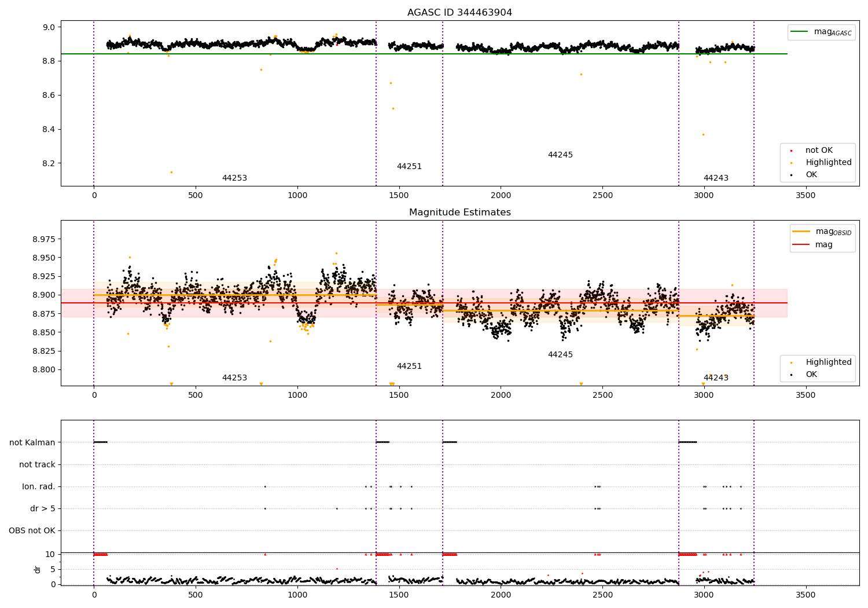The height and width of the screenshot is (608, 868).
Task: Select 44243 in the Magnitude Estimates plot
Action: pos(716,378)
